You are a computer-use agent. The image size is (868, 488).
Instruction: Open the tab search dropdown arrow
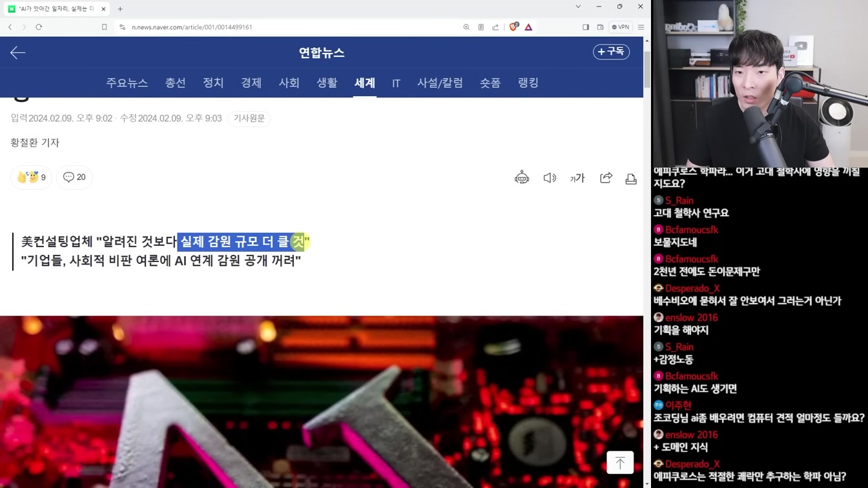click(578, 6)
